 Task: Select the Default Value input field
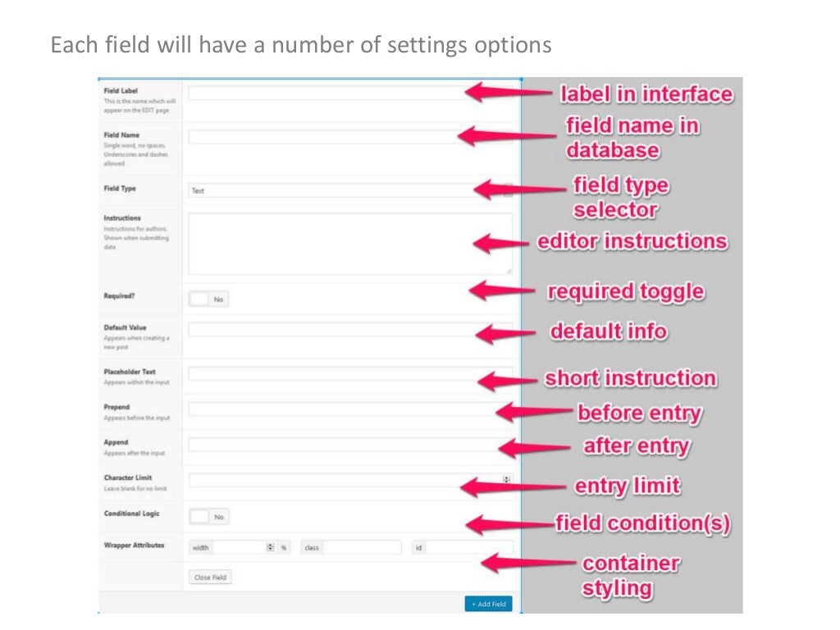click(x=328, y=330)
